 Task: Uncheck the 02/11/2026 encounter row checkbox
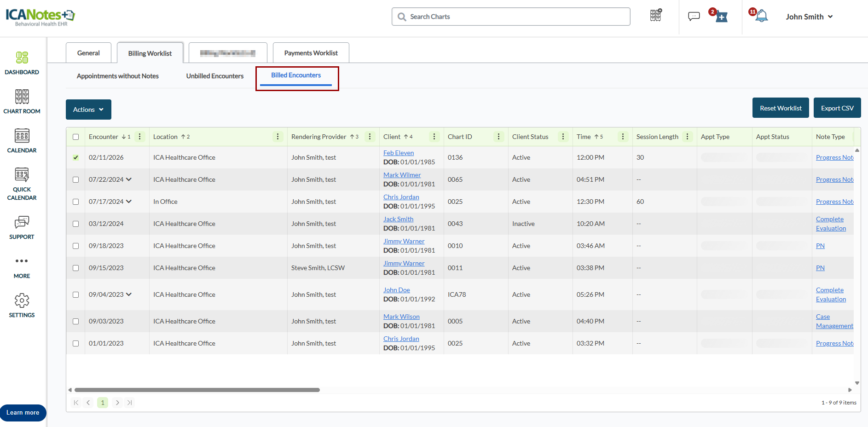pyautogui.click(x=76, y=157)
